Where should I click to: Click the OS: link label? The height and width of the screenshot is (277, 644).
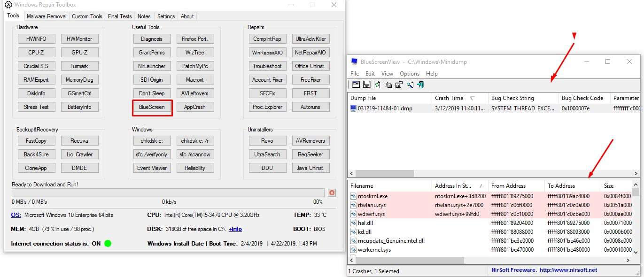point(16,215)
